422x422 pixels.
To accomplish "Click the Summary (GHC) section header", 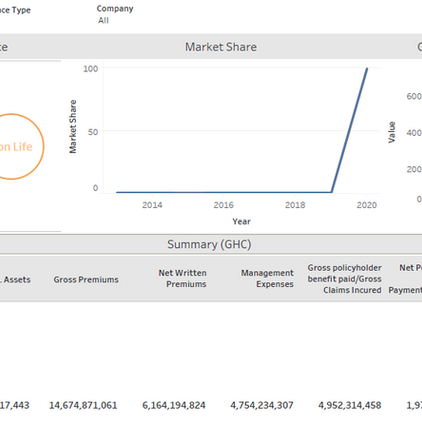I will tap(209, 244).
